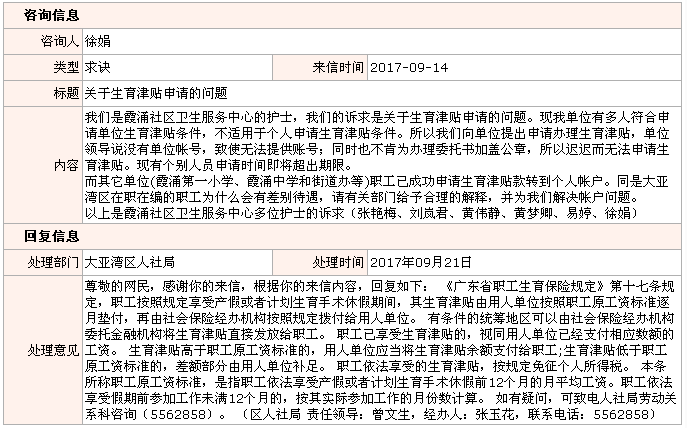Select the 内容 label cell

point(43,165)
